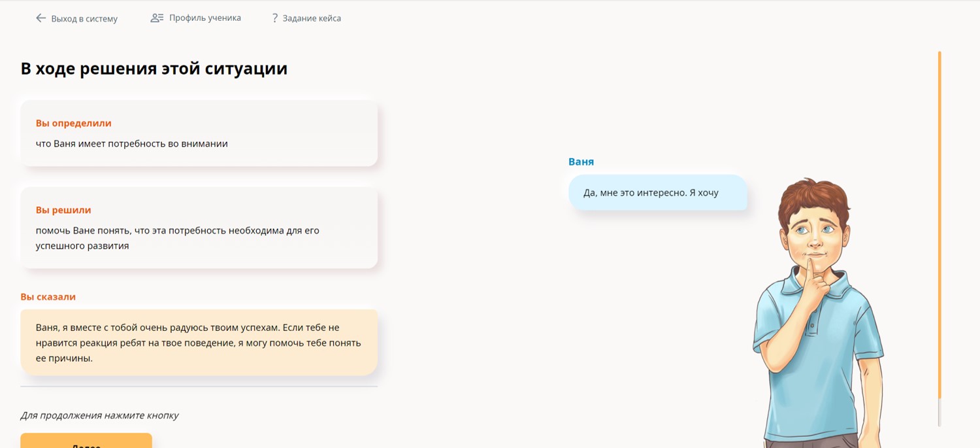Click the orange "Вы сказали" label
This screenshot has height=448, width=980.
coord(48,297)
